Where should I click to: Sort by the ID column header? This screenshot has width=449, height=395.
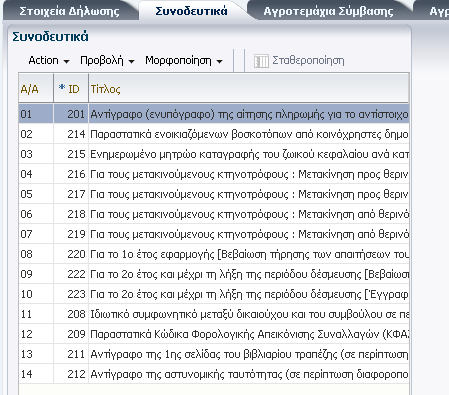pyautogui.click(x=71, y=88)
